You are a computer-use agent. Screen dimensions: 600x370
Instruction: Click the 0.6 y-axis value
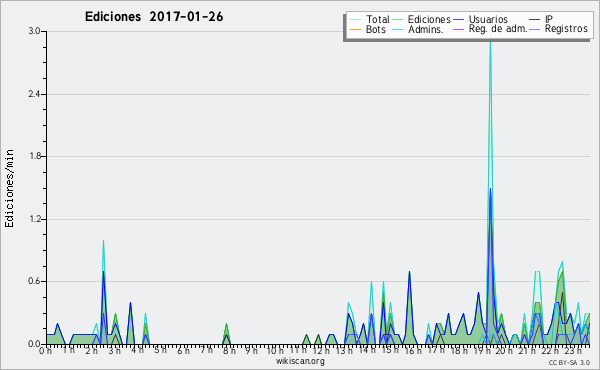34,282
